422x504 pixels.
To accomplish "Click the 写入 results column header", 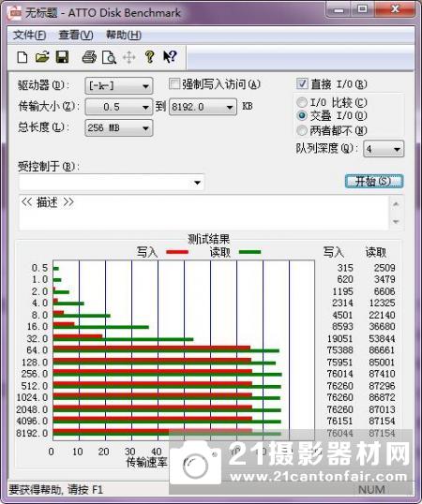I will click(x=334, y=252).
